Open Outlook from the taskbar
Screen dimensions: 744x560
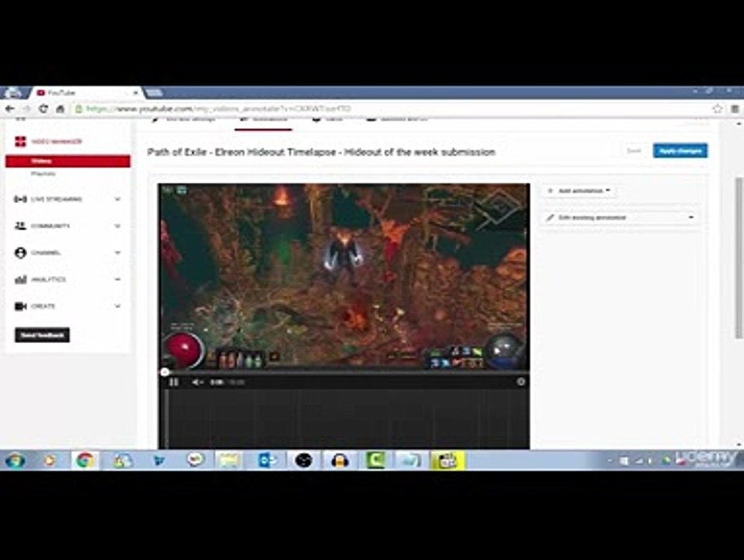[267, 460]
